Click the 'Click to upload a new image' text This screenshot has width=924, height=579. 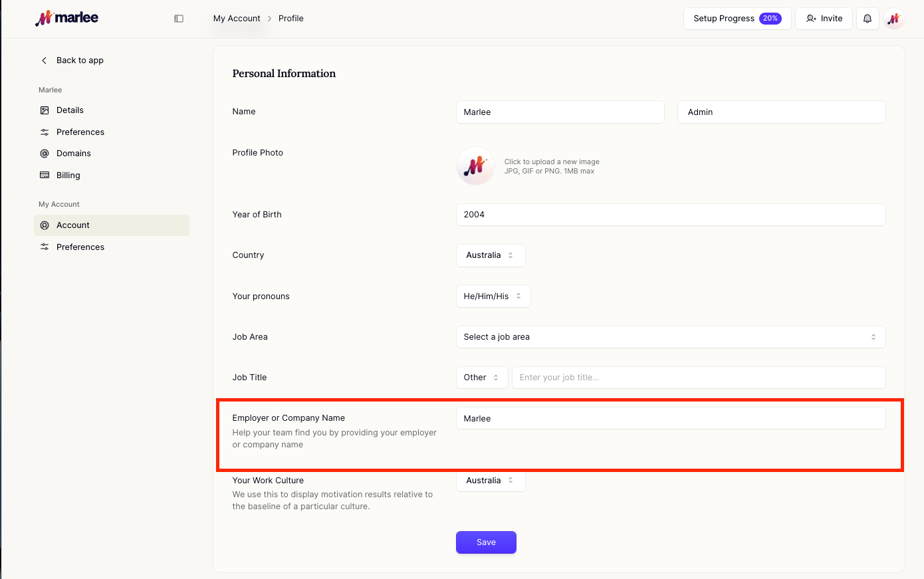(x=552, y=162)
